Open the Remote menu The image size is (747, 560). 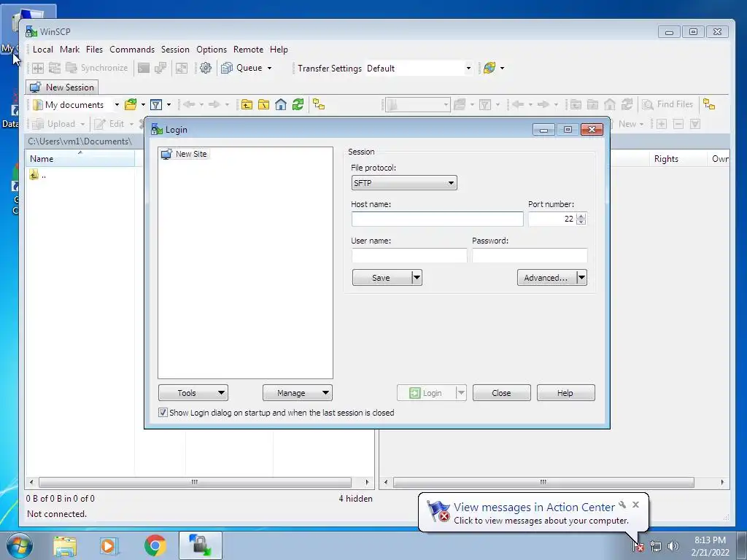248,50
